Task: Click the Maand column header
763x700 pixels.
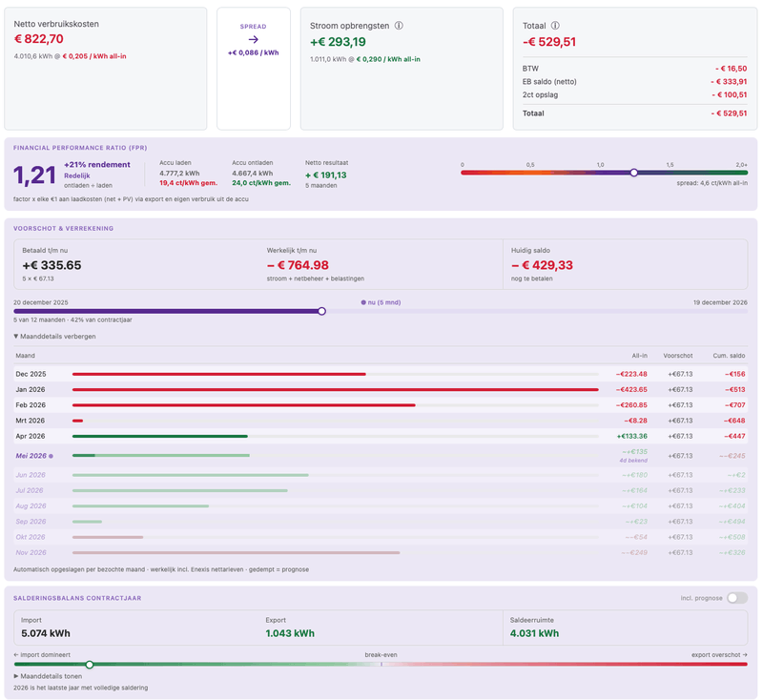Action: click(26, 356)
